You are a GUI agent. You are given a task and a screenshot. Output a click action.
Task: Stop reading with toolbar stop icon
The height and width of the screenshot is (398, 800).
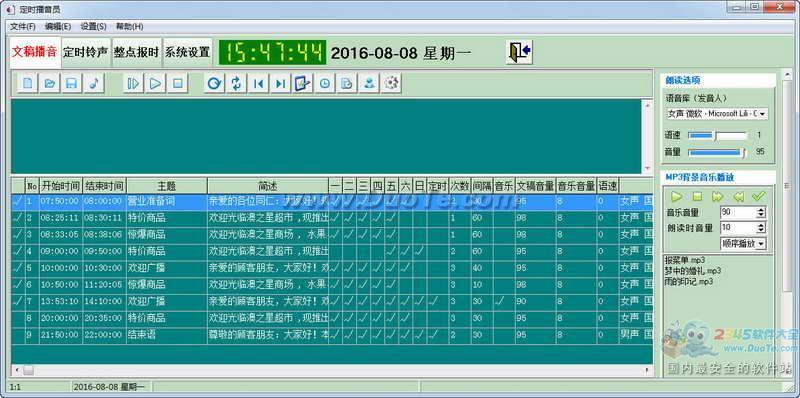coord(177,83)
